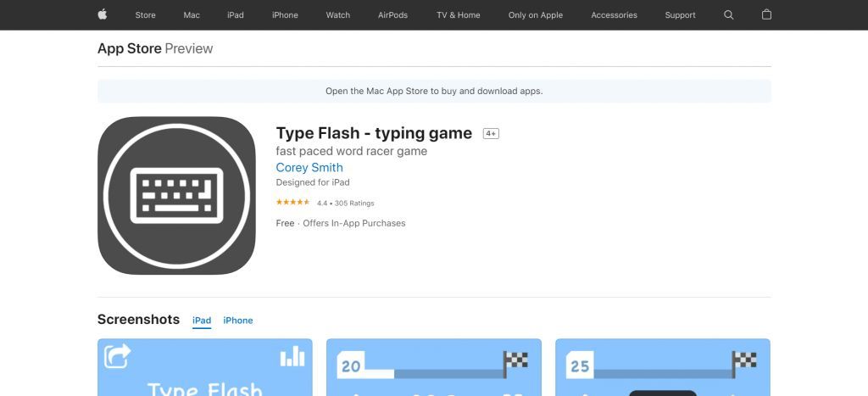Screen dimensions: 868x396
Task: Click the progress bar showing 20 in screenshot
Action: (420, 374)
